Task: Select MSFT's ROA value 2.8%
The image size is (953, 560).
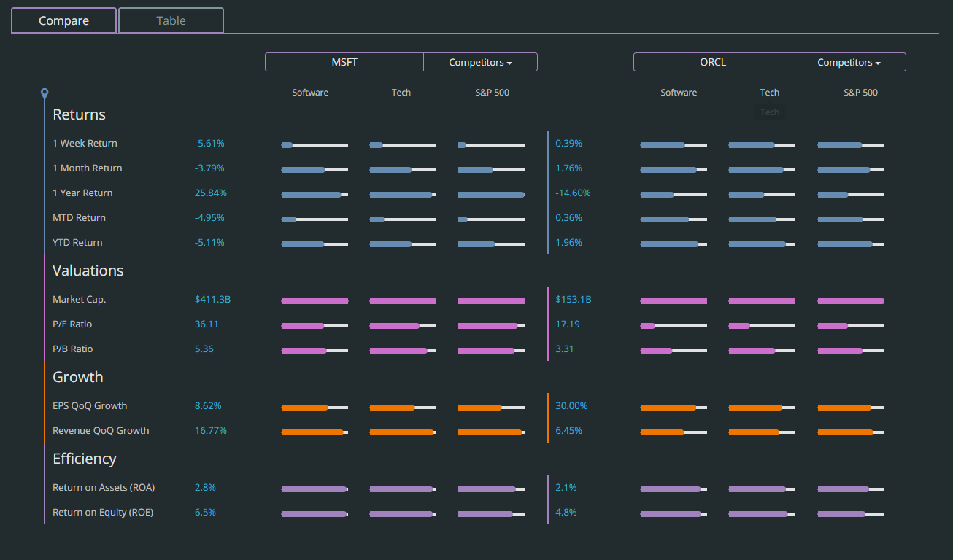Action: 205,488
